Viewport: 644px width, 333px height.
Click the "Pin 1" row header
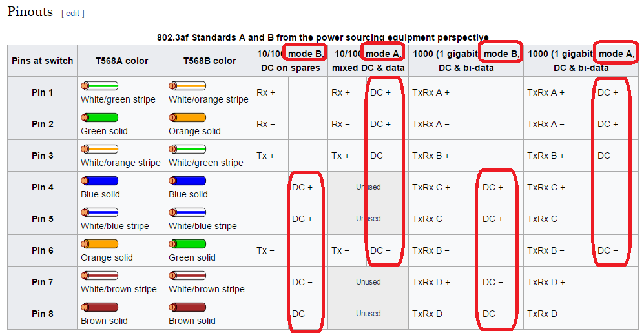pos(43,92)
